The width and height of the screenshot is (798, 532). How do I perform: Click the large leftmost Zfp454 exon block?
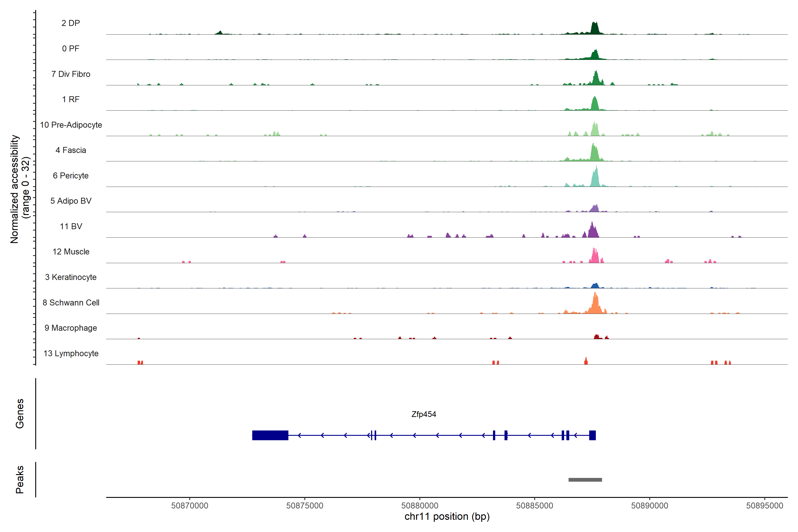(270, 435)
